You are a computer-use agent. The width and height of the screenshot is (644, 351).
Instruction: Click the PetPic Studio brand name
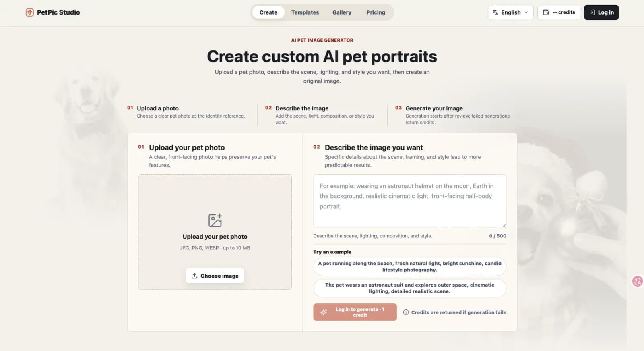coord(58,12)
